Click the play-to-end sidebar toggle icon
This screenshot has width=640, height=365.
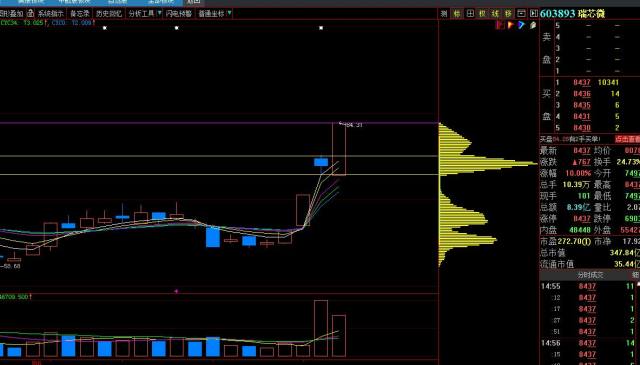(533, 13)
